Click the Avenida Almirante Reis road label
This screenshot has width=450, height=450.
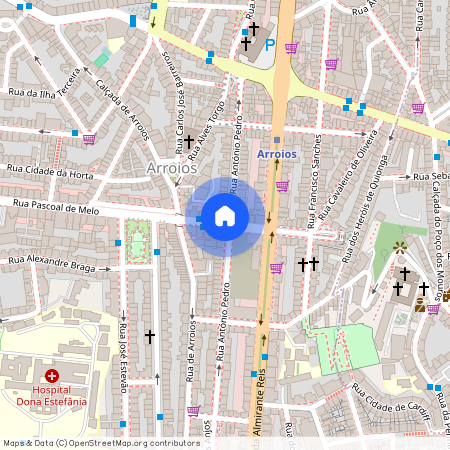point(259,402)
